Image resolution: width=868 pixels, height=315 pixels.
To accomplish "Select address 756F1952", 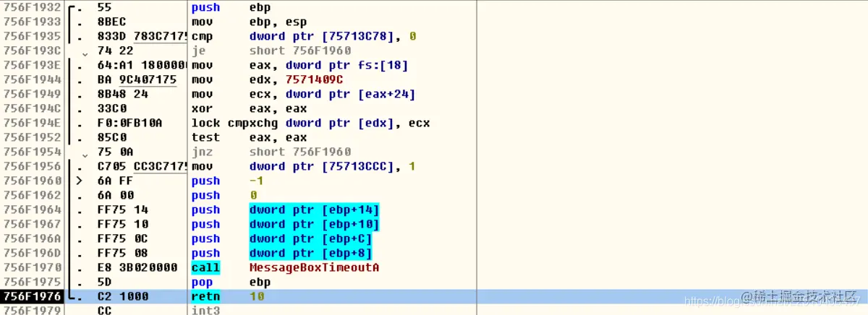I will (x=32, y=137).
